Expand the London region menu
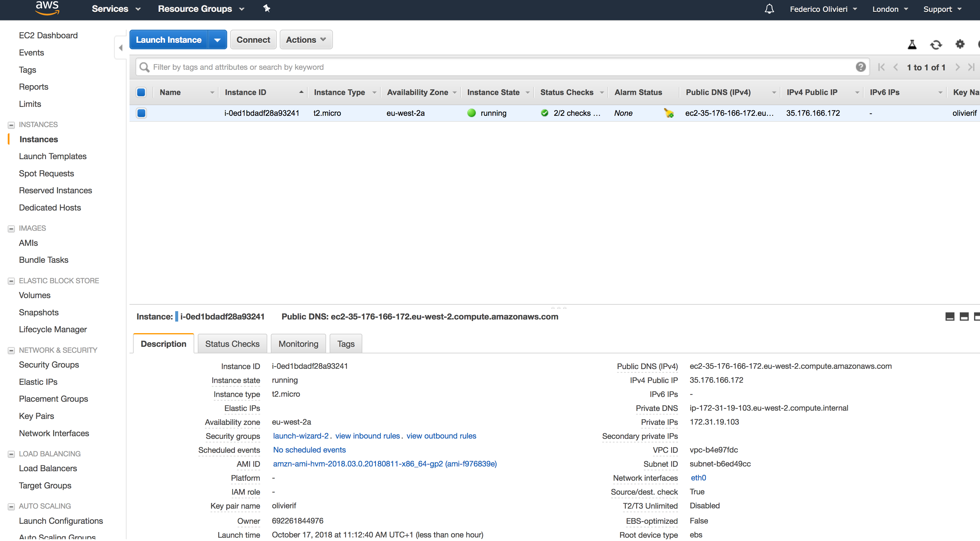980x541 pixels. tap(889, 9)
